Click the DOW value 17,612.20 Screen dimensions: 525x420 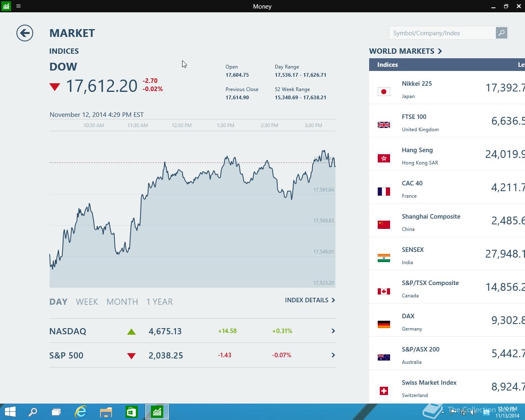[101, 86]
